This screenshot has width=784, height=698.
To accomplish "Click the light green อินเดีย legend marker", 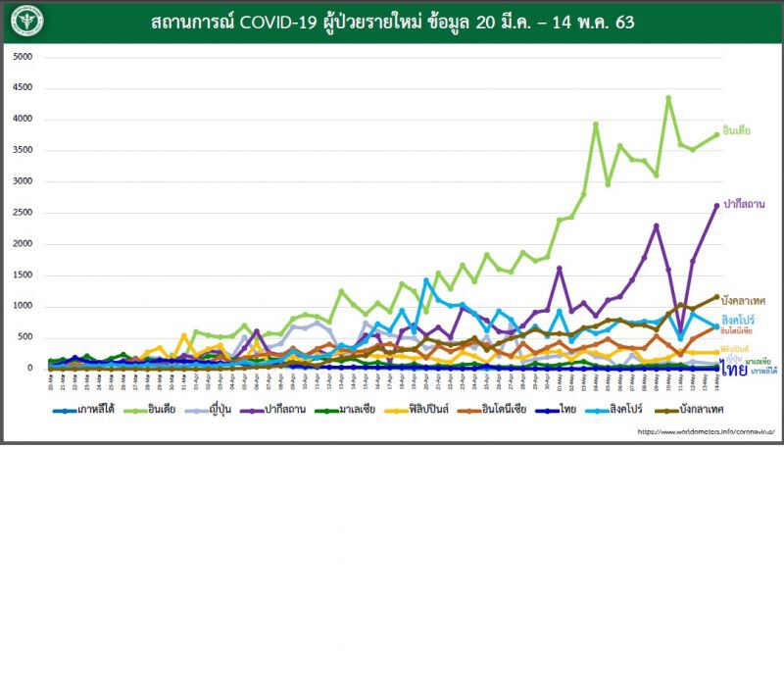I will [135, 411].
